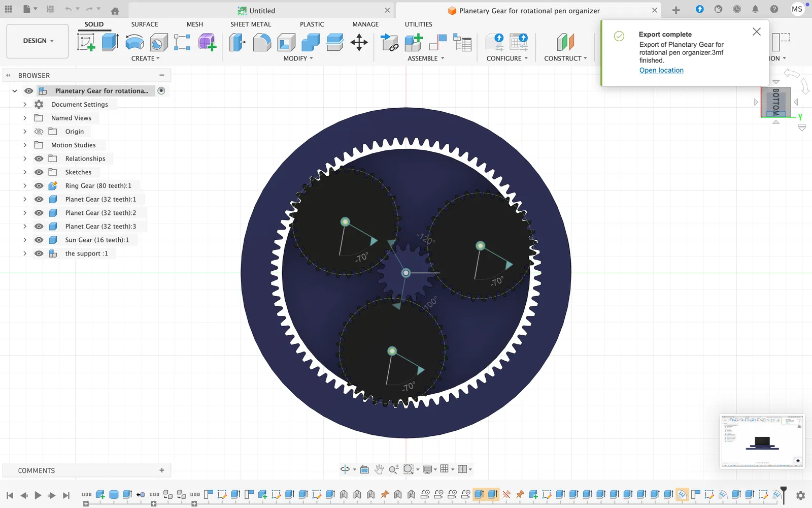812x508 pixels.
Task: Open the MODIFY dropdown menu
Action: pos(298,58)
